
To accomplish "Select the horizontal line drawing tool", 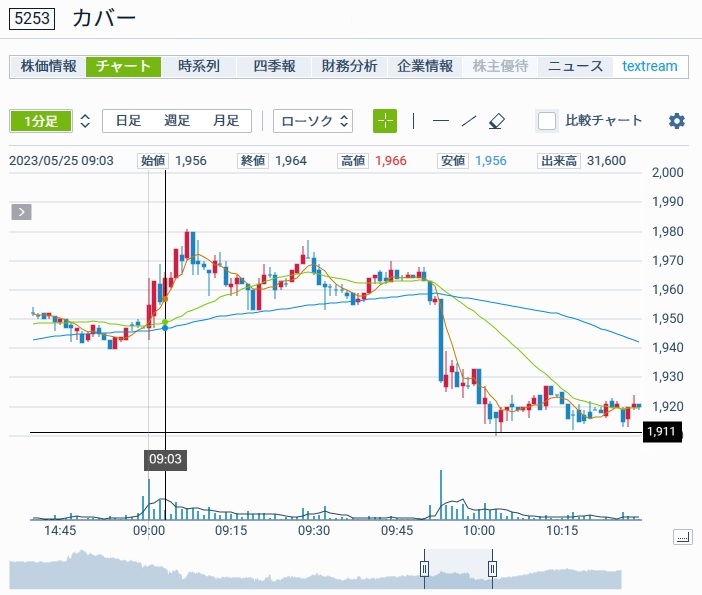I will tap(440, 121).
